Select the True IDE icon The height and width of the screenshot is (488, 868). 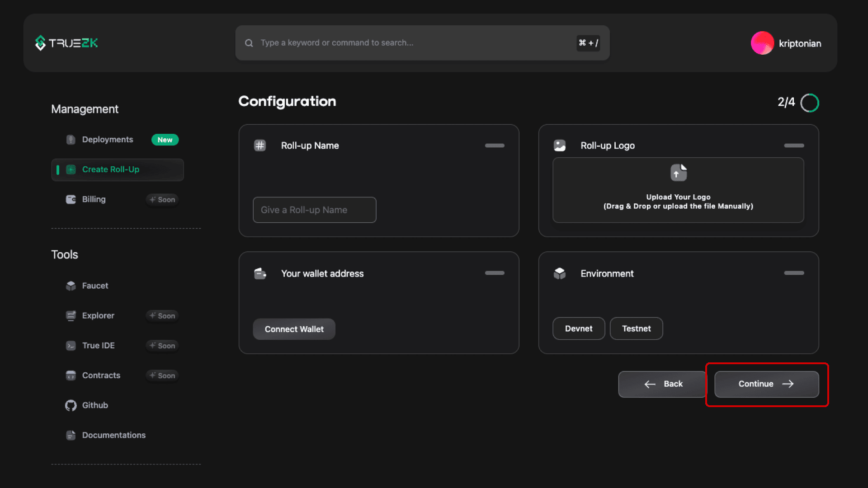tap(71, 346)
